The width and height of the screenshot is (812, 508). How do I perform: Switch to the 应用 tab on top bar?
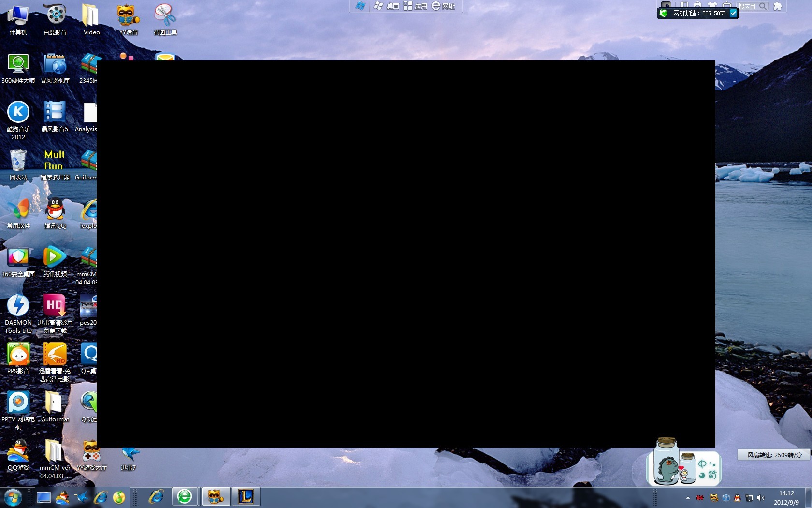(416, 6)
